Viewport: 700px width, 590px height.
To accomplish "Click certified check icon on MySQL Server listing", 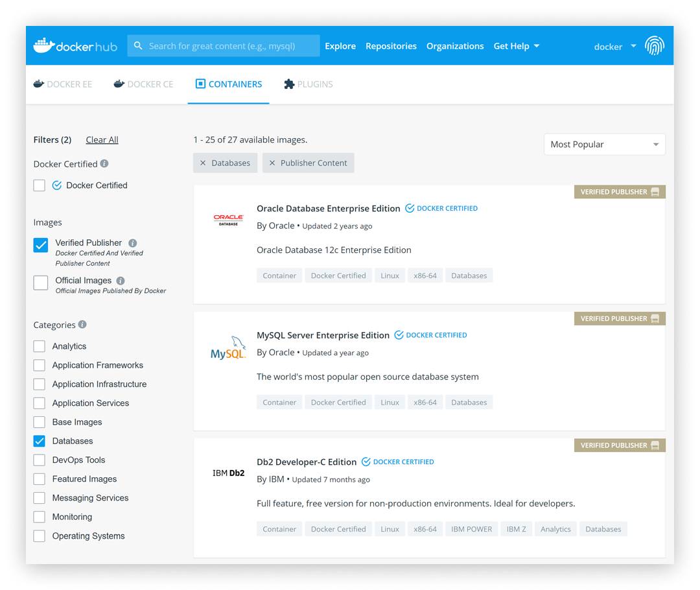I will pyautogui.click(x=399, y=335).
